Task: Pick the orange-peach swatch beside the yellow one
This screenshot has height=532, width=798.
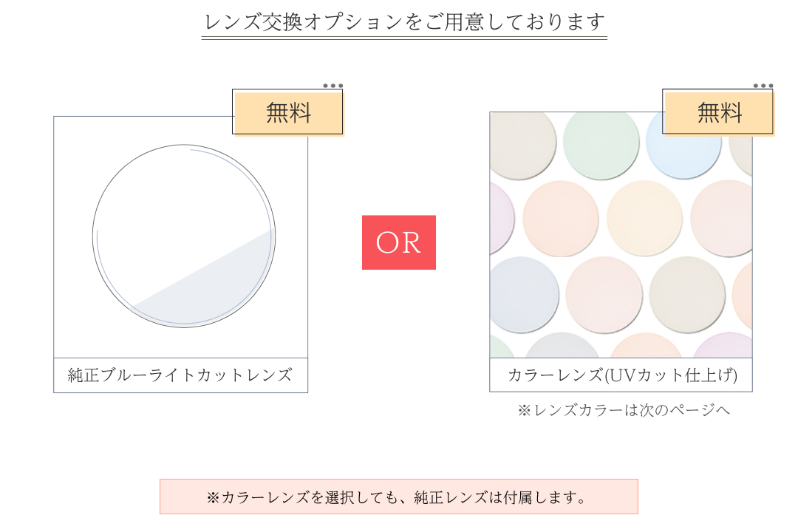Action: pos(560,218)
